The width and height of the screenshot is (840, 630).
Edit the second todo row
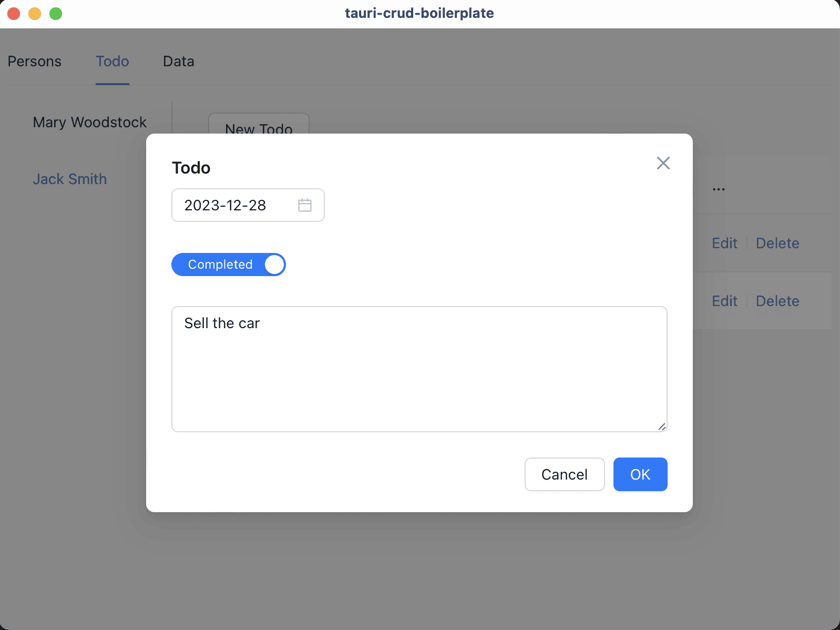click(724, 301)
